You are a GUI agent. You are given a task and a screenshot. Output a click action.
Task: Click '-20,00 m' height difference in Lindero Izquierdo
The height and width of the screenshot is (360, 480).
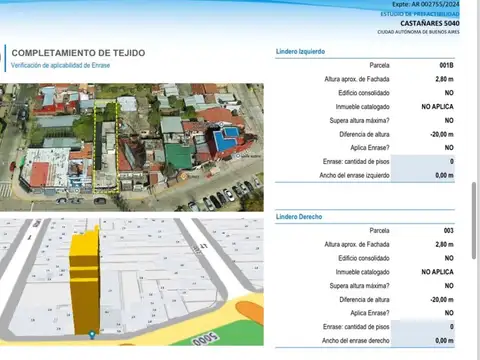442,134
